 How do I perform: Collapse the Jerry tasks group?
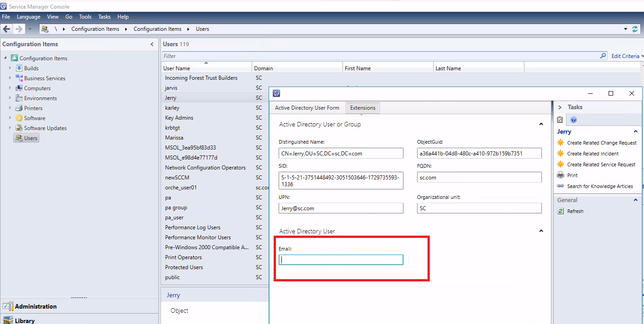pyautogui.click(x=635, y=131)
